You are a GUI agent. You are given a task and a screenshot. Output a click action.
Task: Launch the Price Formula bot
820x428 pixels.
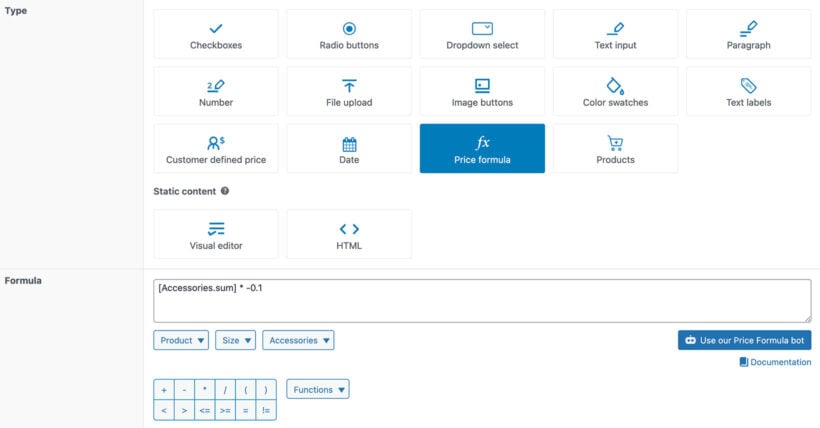point(745,340)
